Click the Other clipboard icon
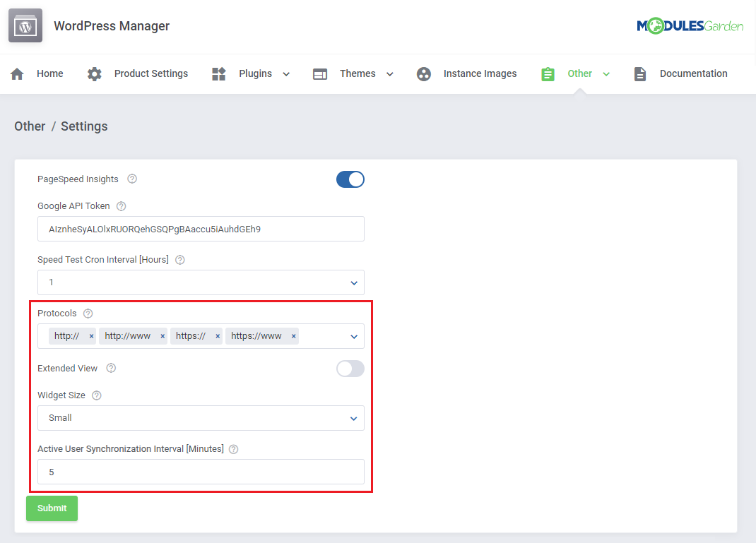 [x=548, y=73]
